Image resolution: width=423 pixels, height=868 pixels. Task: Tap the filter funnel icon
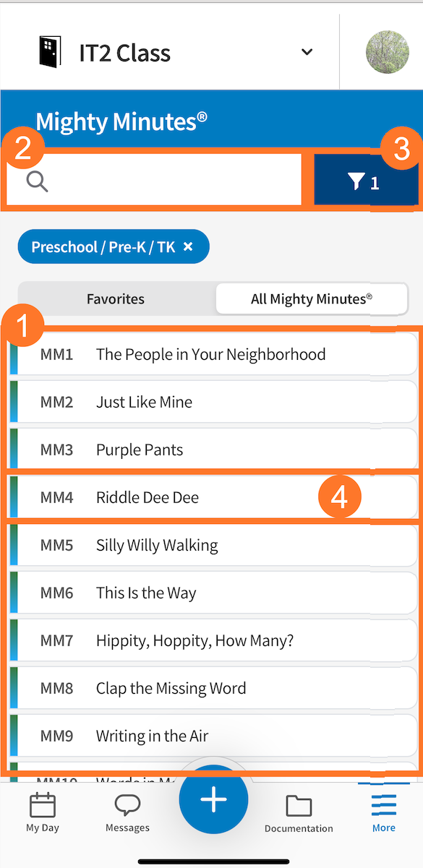tap(356, 180)
